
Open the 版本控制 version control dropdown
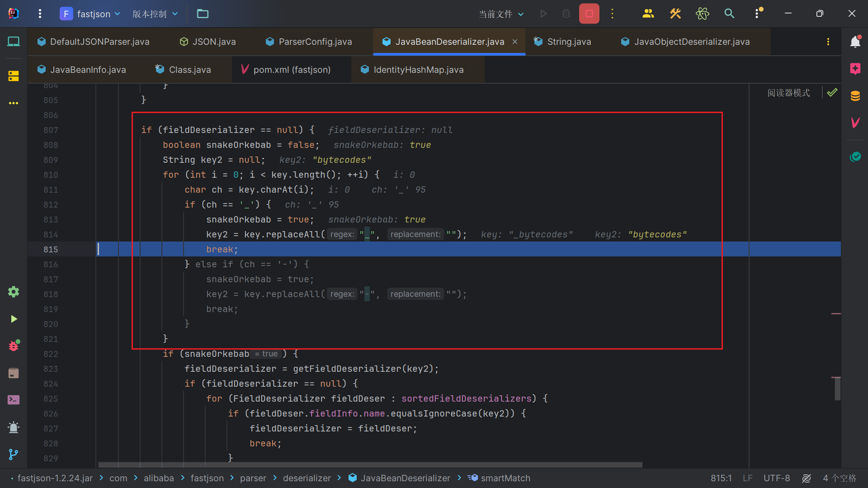155,14
